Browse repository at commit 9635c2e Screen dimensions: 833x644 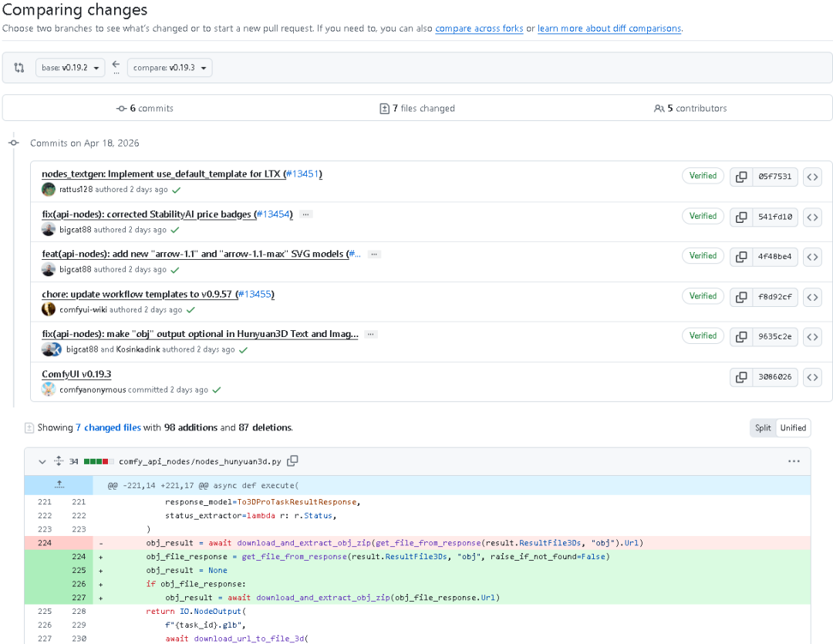pyautogui.click(x=812, y=337)
